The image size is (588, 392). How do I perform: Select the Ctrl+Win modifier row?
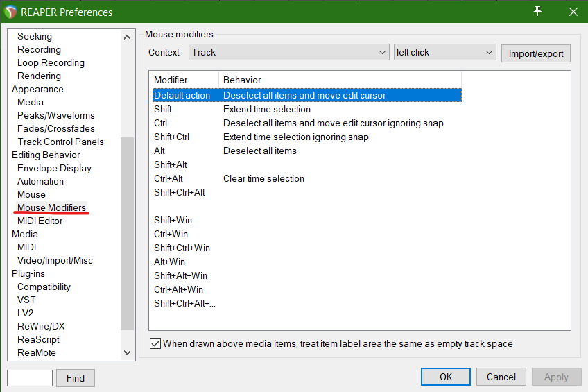(x=306, y=234)
